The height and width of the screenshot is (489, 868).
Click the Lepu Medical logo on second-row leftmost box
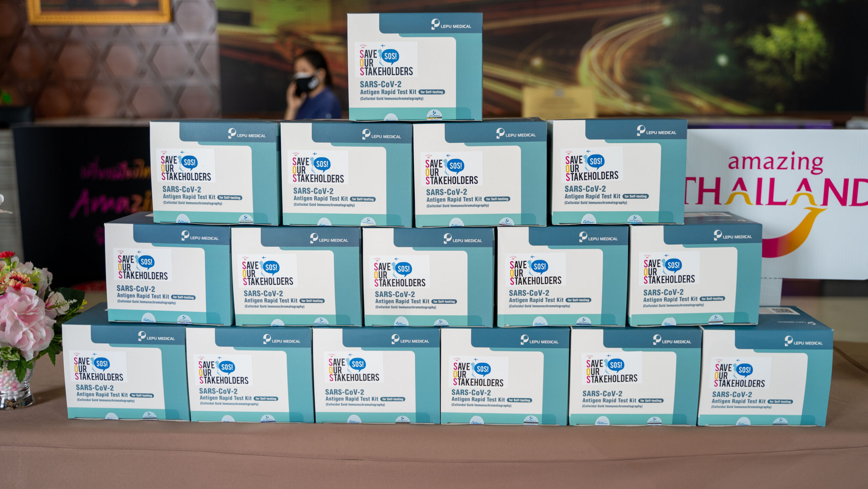point(246,134)
